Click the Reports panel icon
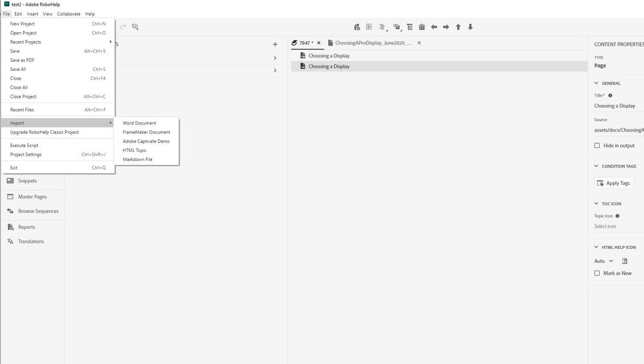 point(10,227)
